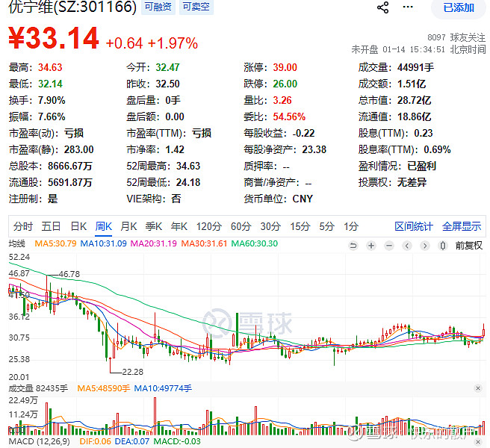The width and height of the screenshot is (490, 448).
Task: Zoom in chart with plus icon
Action: pos(371,246)
